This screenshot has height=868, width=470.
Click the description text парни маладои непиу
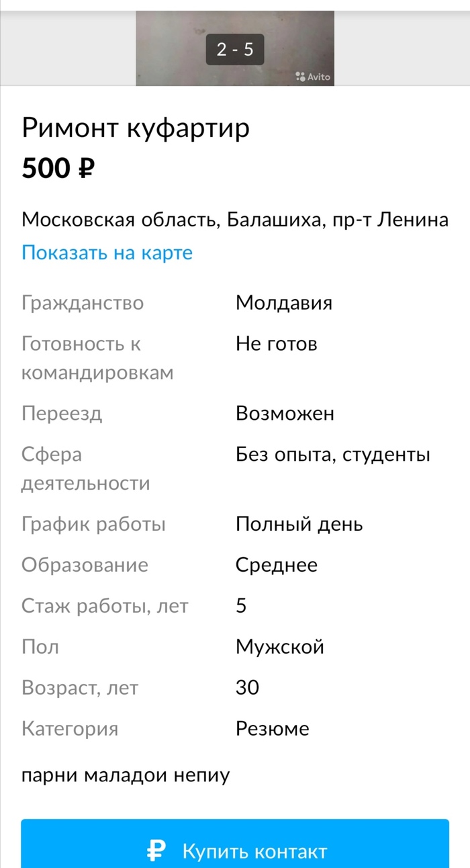(126, 775)
